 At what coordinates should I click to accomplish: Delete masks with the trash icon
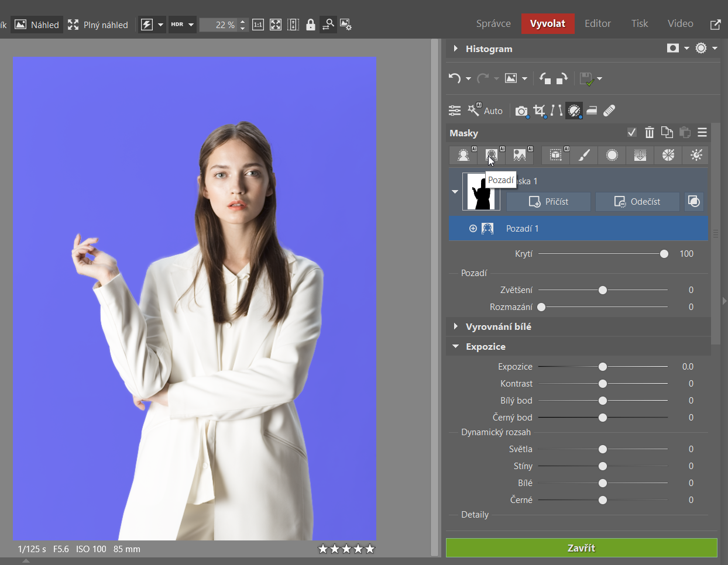click(x=649, y=133)
